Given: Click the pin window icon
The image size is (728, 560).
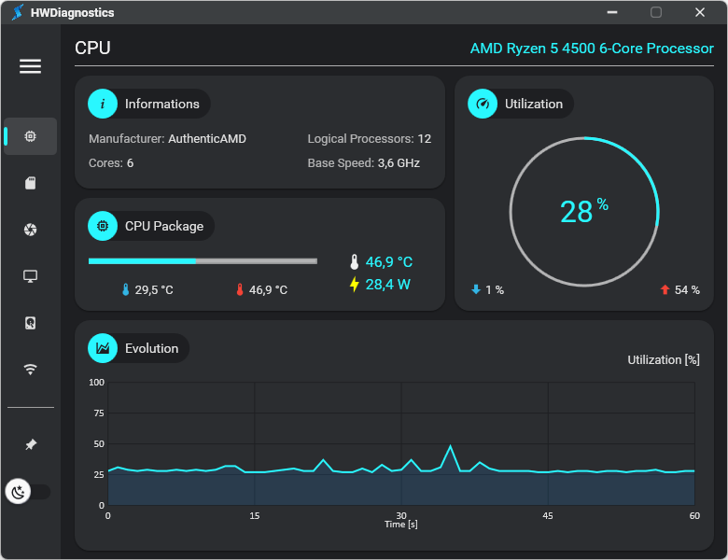Looking at the screenshot, I should tap(31, 444).
